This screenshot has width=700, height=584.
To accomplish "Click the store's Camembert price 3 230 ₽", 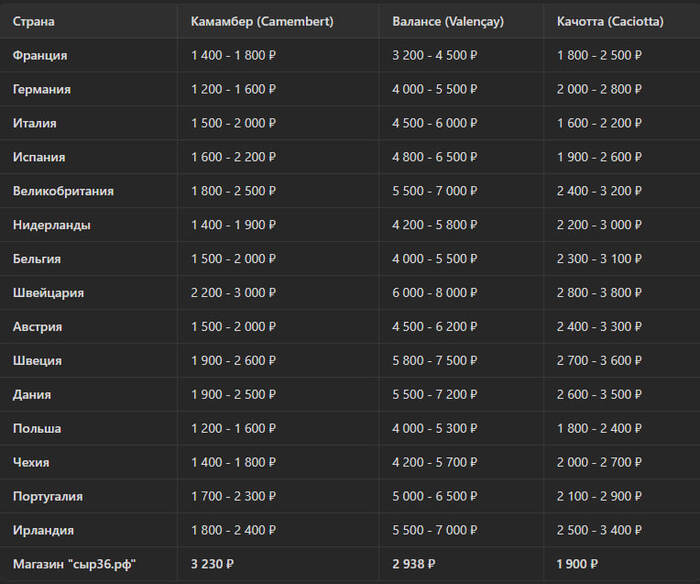I will point(212,565).
